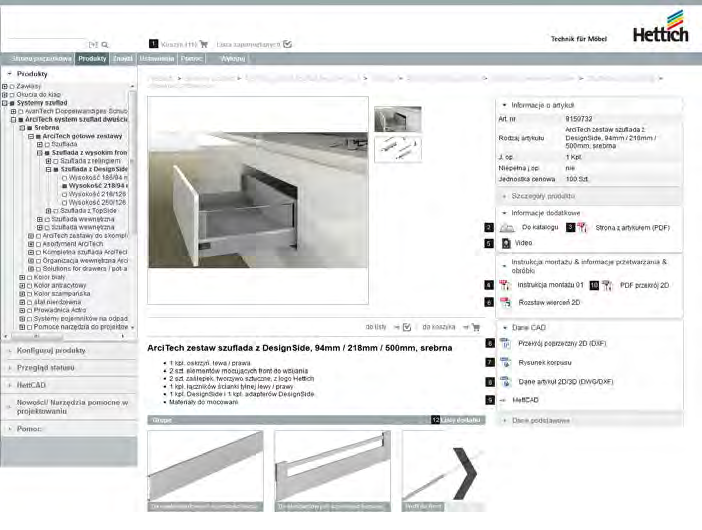Open the Ustawienia tab
The width and height of the screenshot is (702, 530).
coord(157,59)
